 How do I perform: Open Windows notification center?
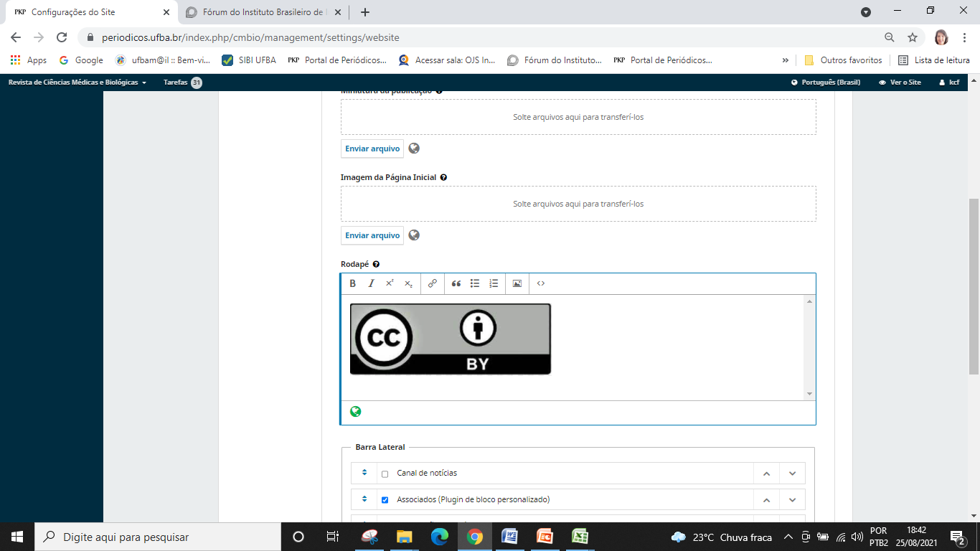click(958, 537)
